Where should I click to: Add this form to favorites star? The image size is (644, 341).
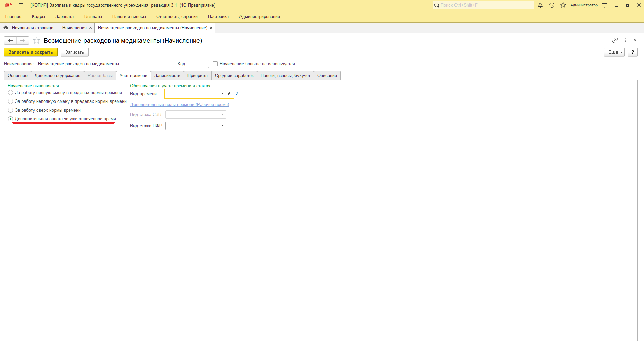point(37,41)
